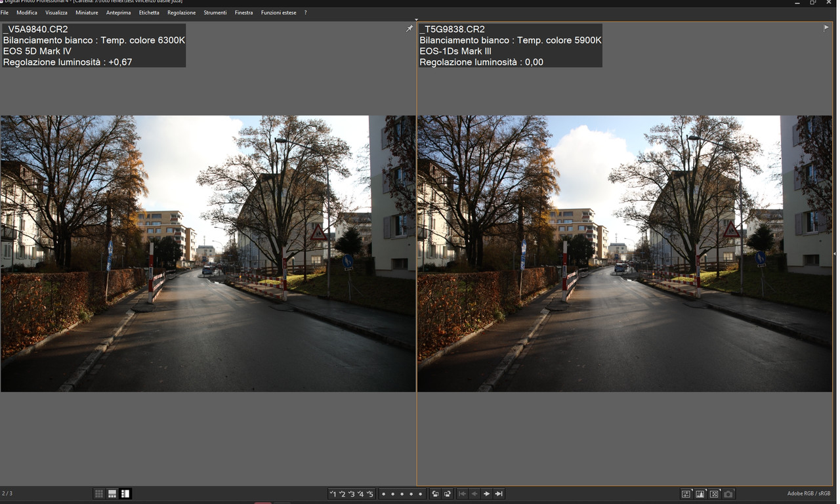Click the EOS-1Ds Mark III label
Image resolution: width=840 pixels, height=504 pixels.
pos(456,51)
